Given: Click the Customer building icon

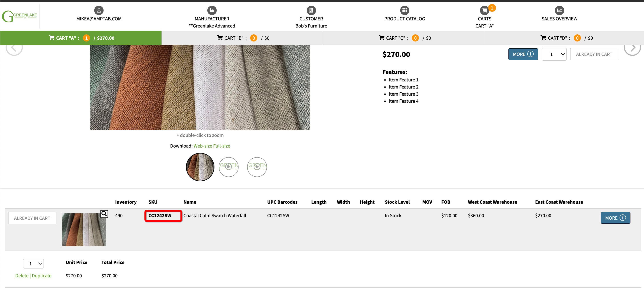Looking at the screenshot, I should click(x=311, y=10).
